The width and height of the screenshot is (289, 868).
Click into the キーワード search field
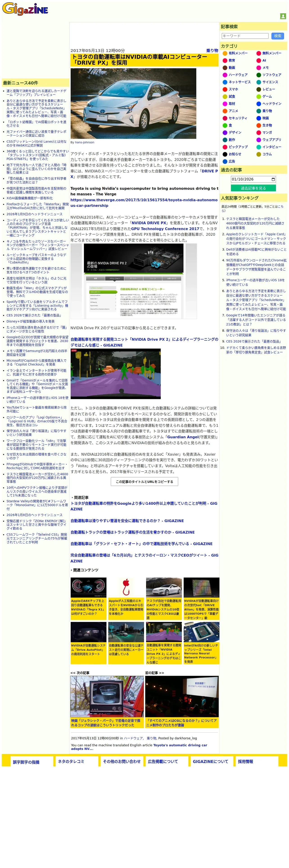tap(245, 36)
